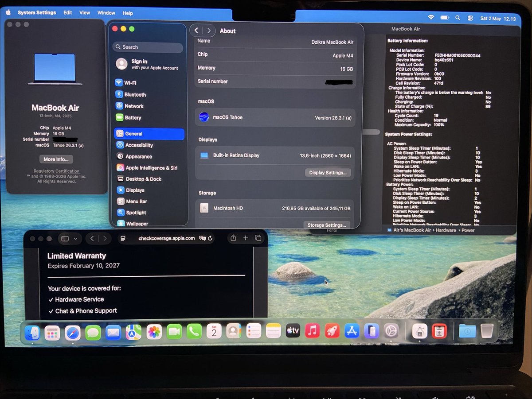Open the Downloads folder in Dock
Image resolution: width=532 pixels, height=399 pixels.
click(467, 331)
